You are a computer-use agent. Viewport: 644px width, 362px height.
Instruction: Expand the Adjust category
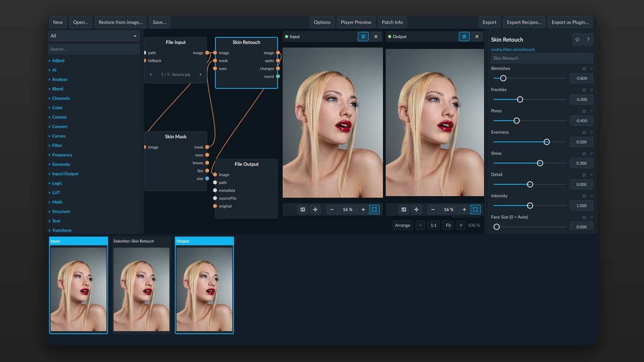(58, 61)
